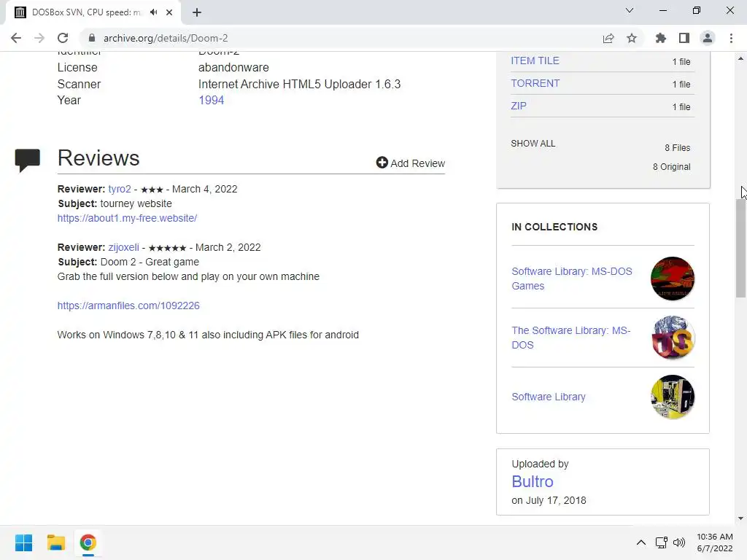Click the Chrome taskbar icon

tap(88, 542)
